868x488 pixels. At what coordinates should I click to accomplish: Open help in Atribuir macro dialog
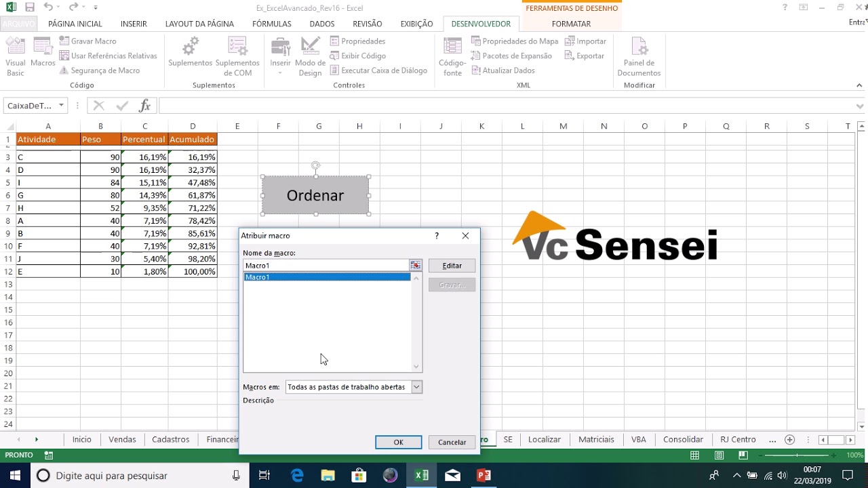tap(437, 236)
